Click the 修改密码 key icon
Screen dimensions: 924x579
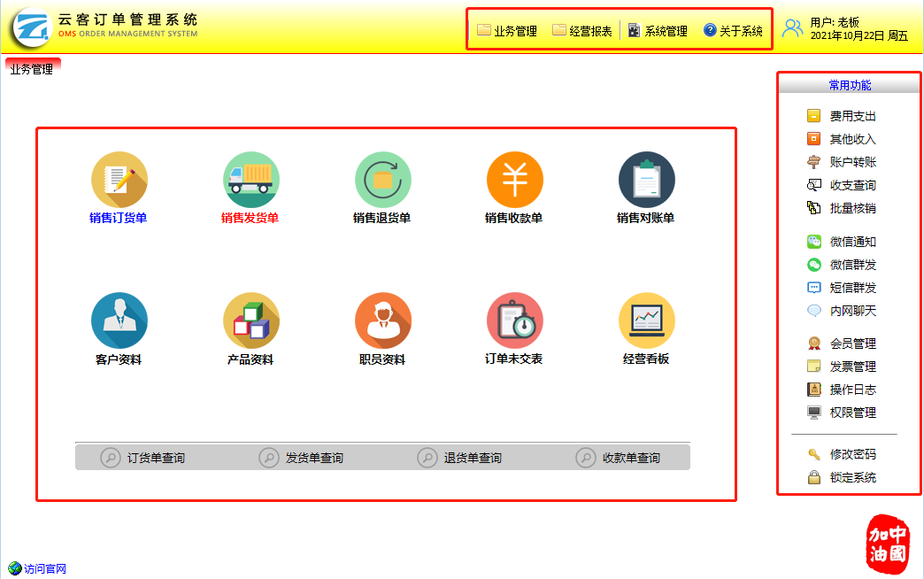[x=813, y=454]
